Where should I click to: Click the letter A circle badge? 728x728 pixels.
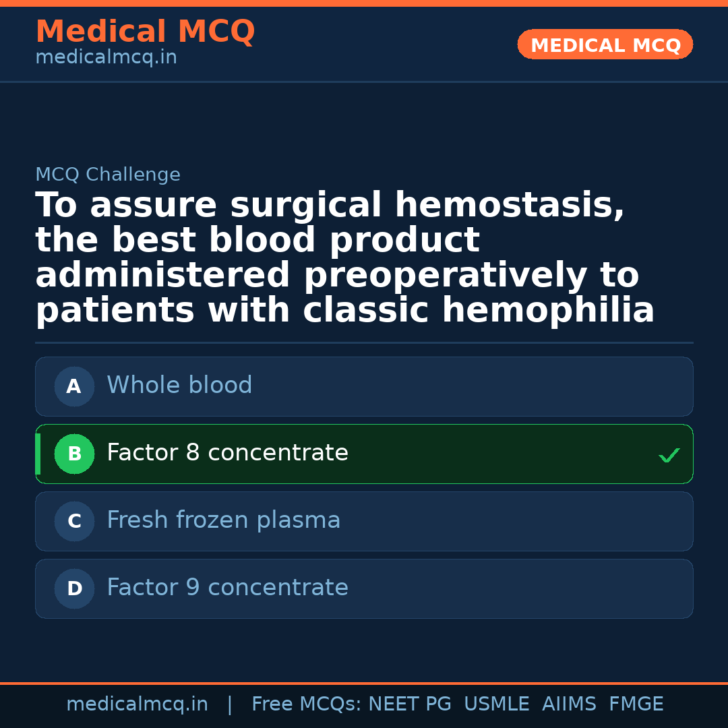[x=74, y=387]
